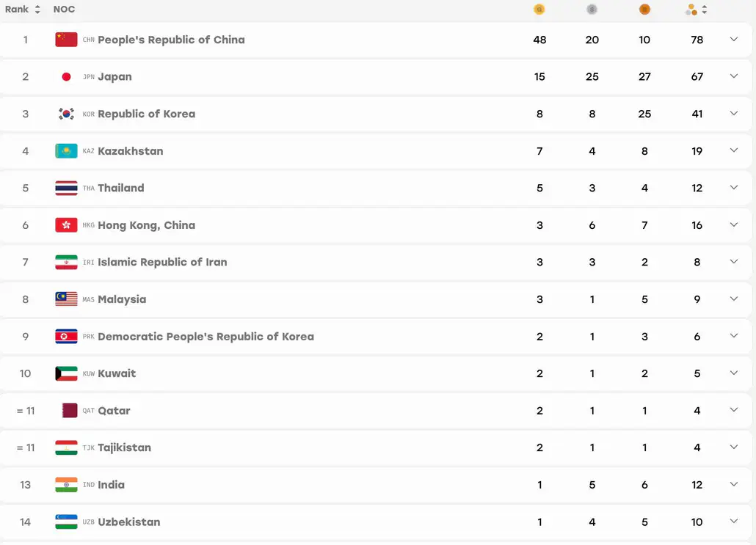Click the silver medal column icon

tap(592, 9)
